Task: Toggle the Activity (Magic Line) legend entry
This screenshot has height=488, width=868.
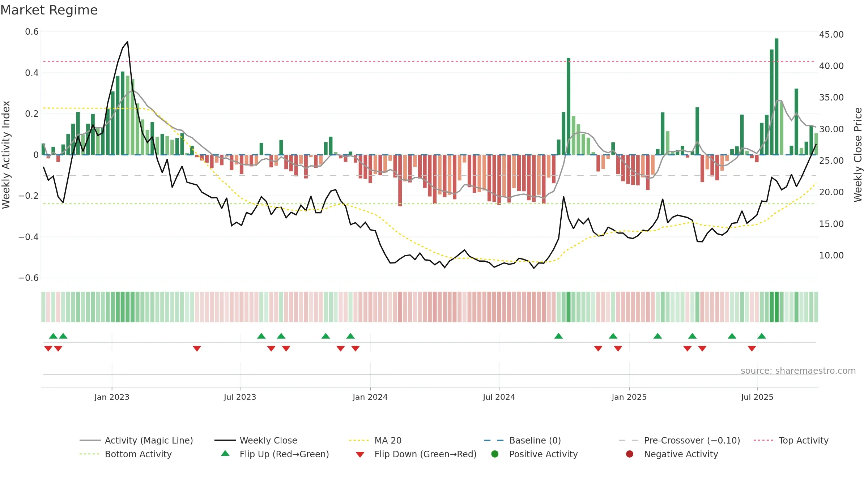Action: (x=136, y=440)
